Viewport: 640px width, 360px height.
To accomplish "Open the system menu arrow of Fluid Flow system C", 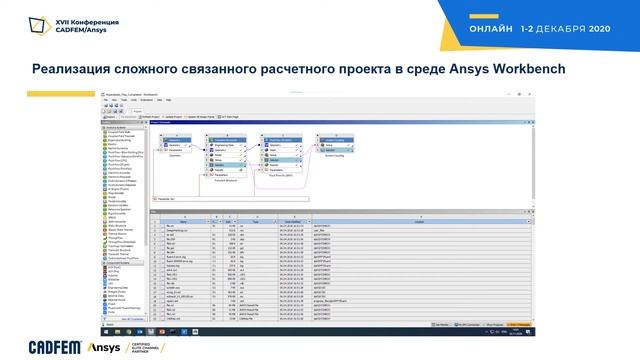I will (262, 135).
